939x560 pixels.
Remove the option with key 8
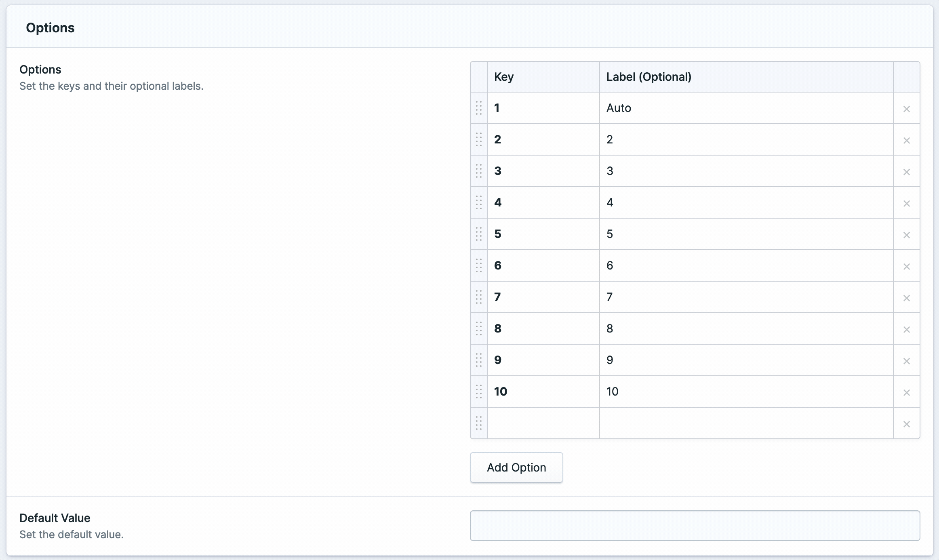tap(906, 329)
